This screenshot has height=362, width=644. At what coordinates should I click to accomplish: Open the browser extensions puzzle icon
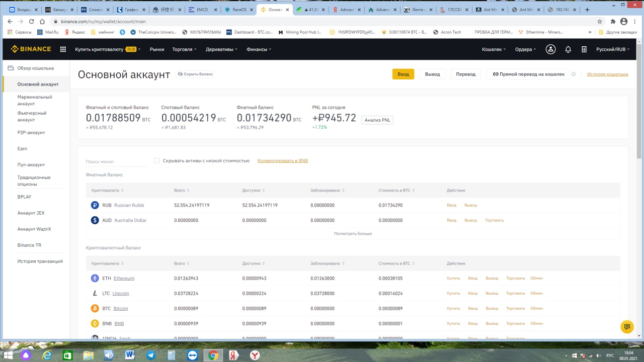click(613, 22)
